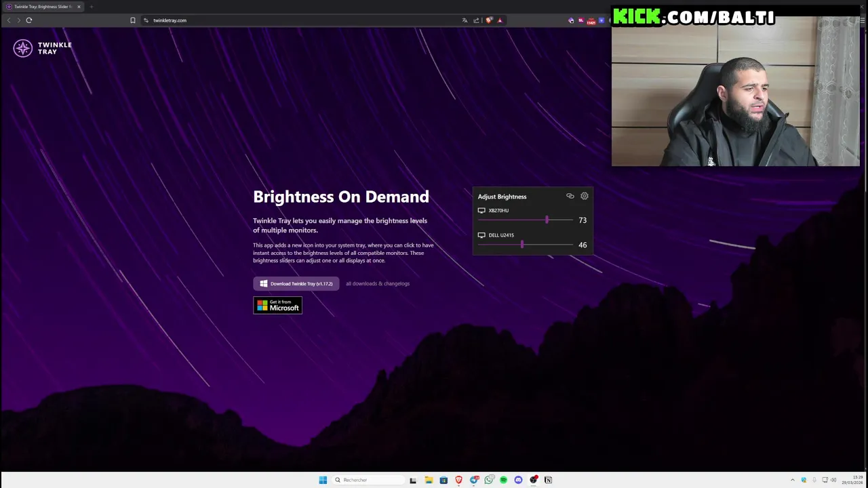Open Notion from the taskbar
The height and width of the screenshot is (488, 868).
point(548,480)
